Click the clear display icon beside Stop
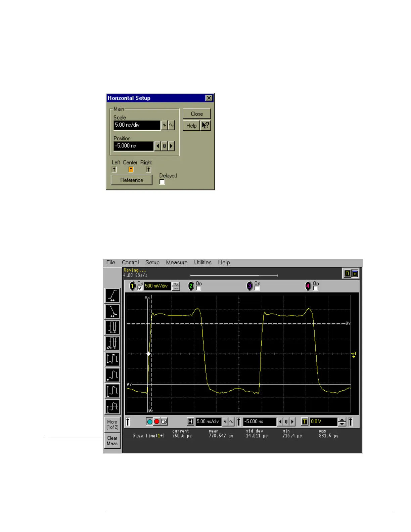This screenshot has height=532, width=411. (164, 422)
